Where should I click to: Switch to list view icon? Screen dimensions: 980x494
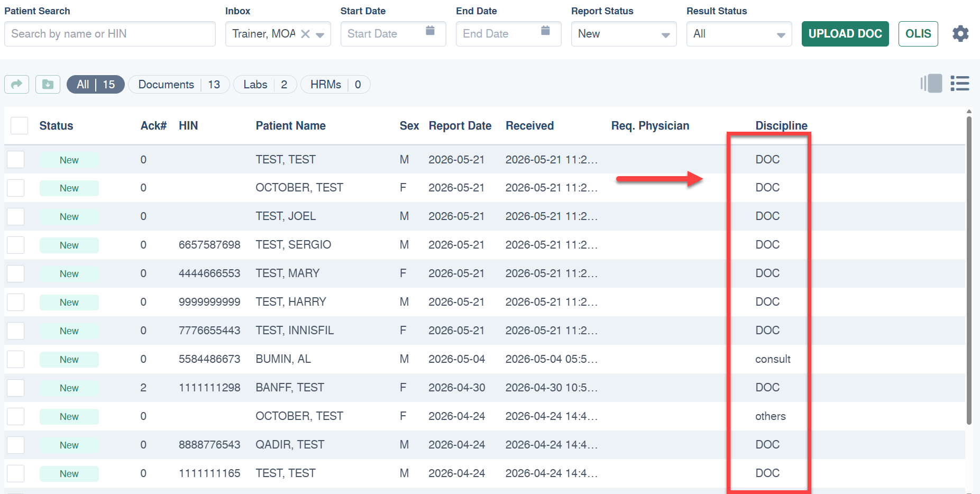click(960, 84)
